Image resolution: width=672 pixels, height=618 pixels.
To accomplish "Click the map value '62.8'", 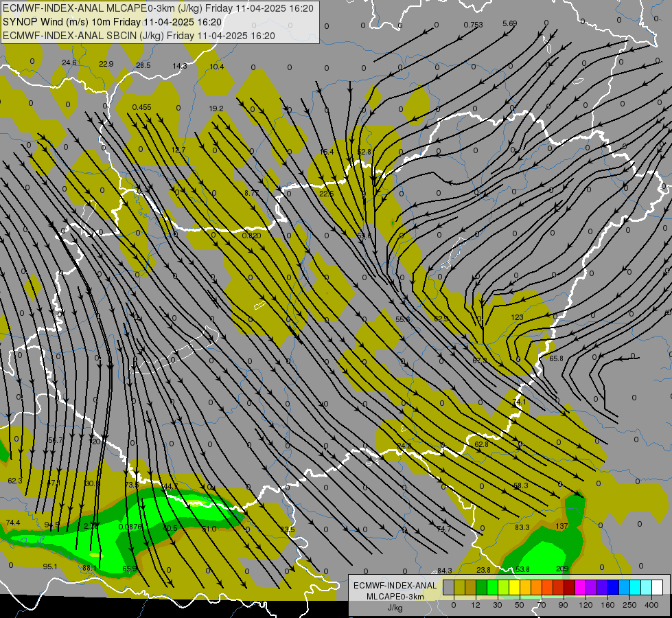I will [x=481, y=444].
